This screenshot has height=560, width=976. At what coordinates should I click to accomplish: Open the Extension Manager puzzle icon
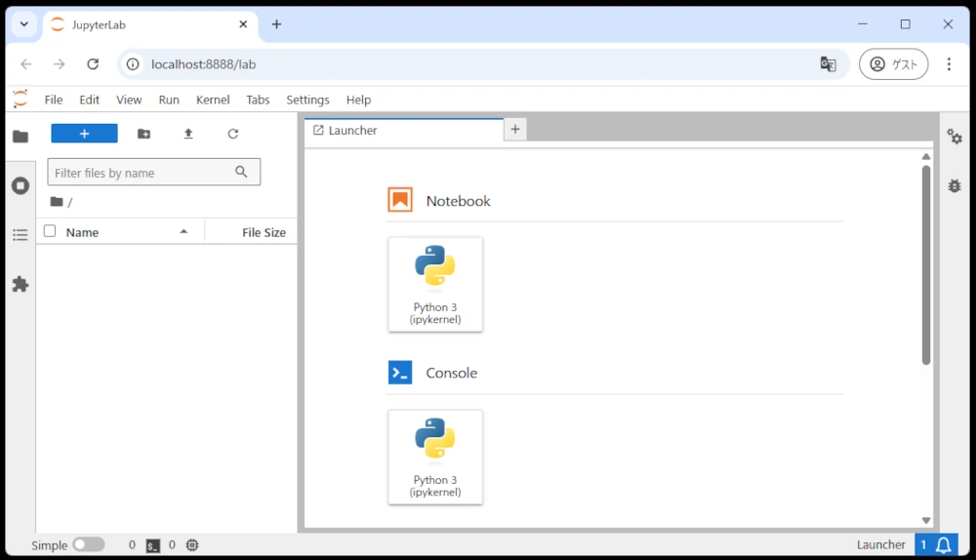(x=20, y=284)
